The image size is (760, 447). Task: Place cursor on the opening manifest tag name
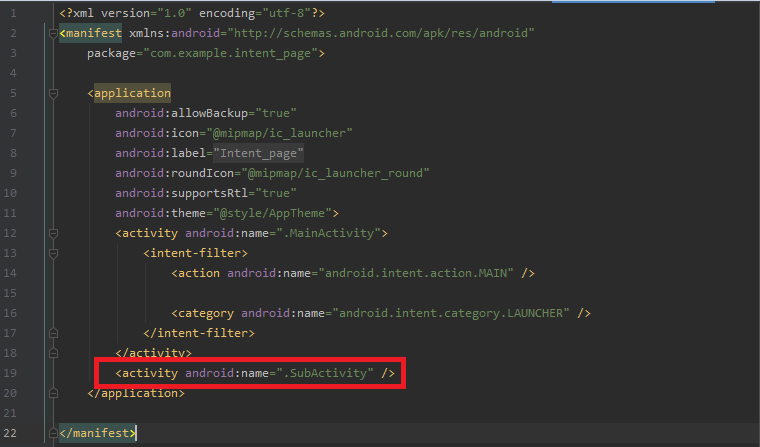[x=94, y=33]
